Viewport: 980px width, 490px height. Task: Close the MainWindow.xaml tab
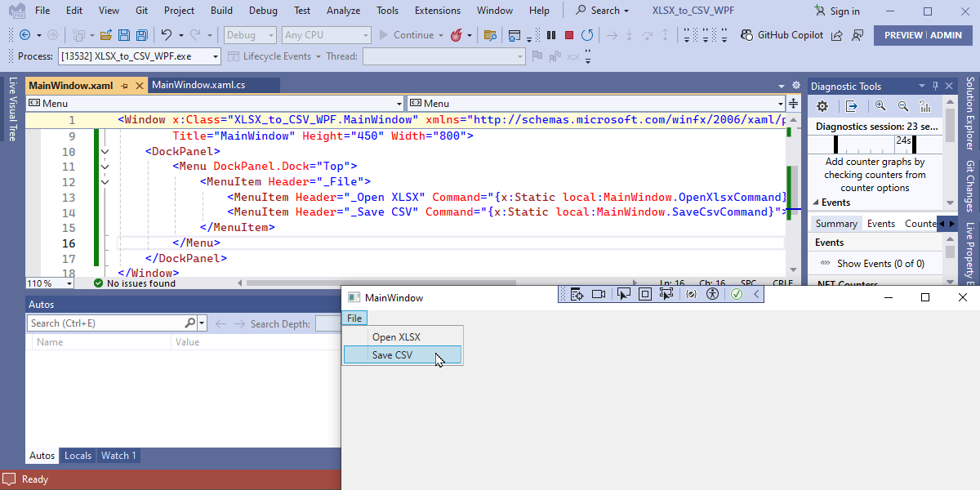[x=139, y=86]
